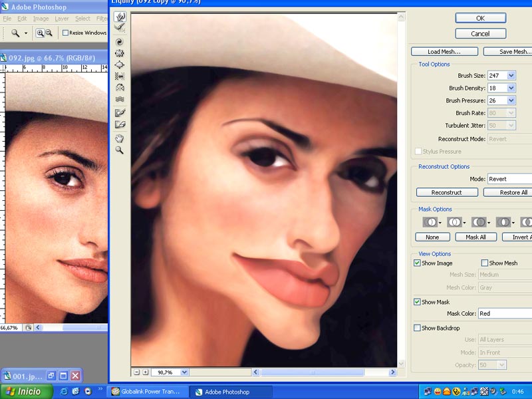Click the Inicio start button
This screenshot has height=399, width=532.
point(25,392)
